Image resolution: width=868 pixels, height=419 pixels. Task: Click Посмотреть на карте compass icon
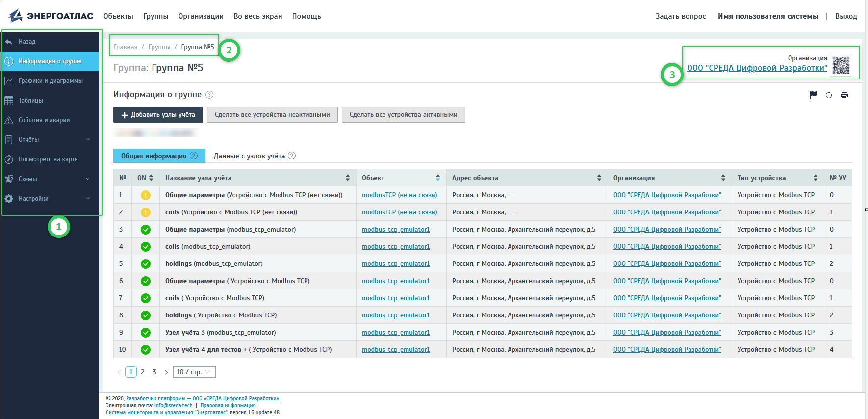coord(9,159)
